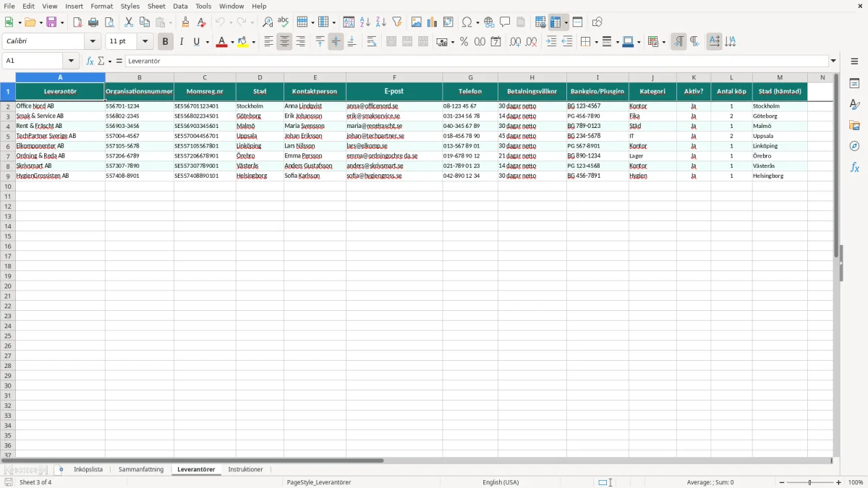868x488 pixels.
Task: Open the Format menu
Action: coord(101,6)
